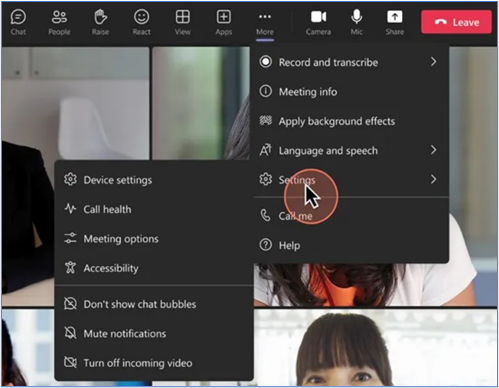Expand Record and transcribe submenu arrow

pos(433,62)
